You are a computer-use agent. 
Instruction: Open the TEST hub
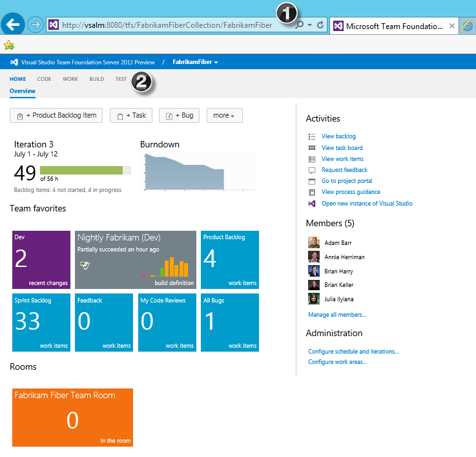[121, 79]
